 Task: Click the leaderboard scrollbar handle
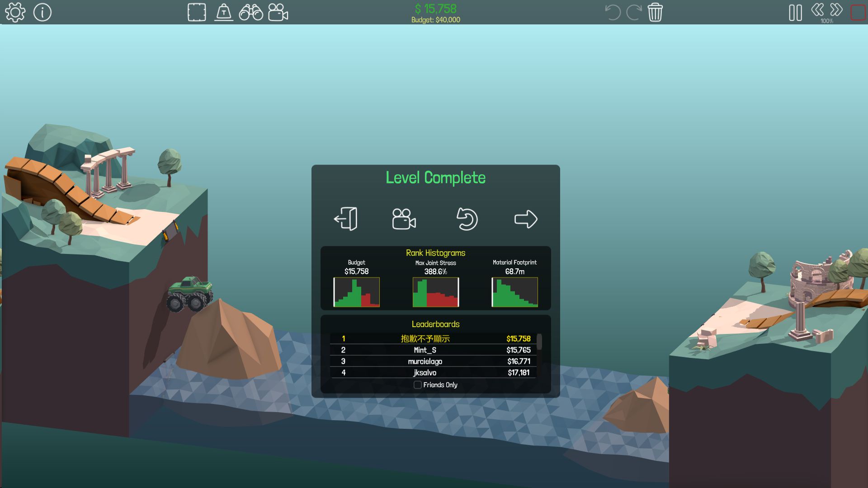coord(539,342)
